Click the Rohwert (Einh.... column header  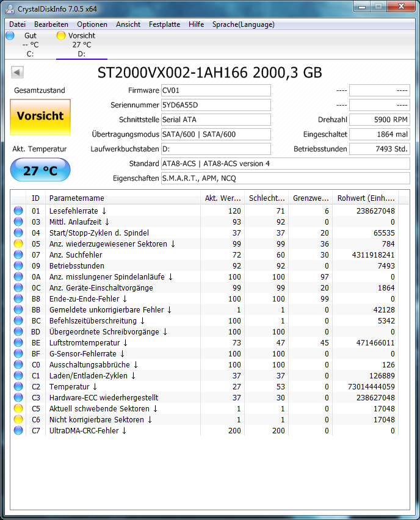(x=366, y=198)
